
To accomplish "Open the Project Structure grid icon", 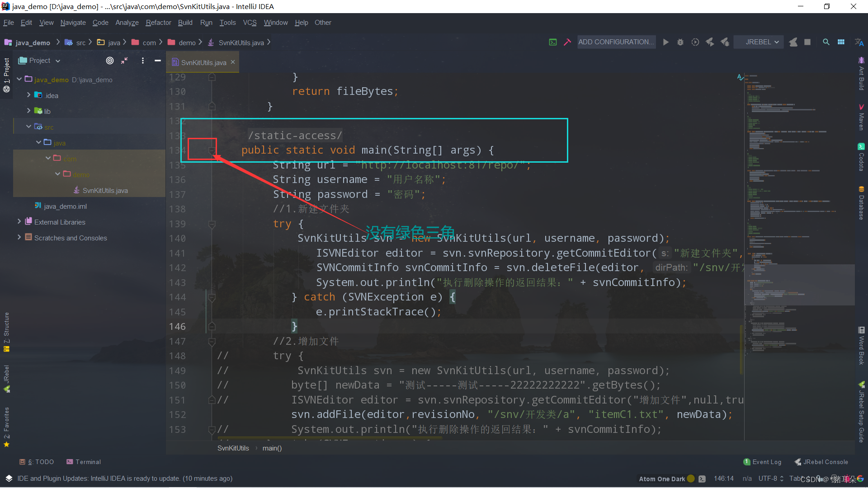I will click(841, 42).
